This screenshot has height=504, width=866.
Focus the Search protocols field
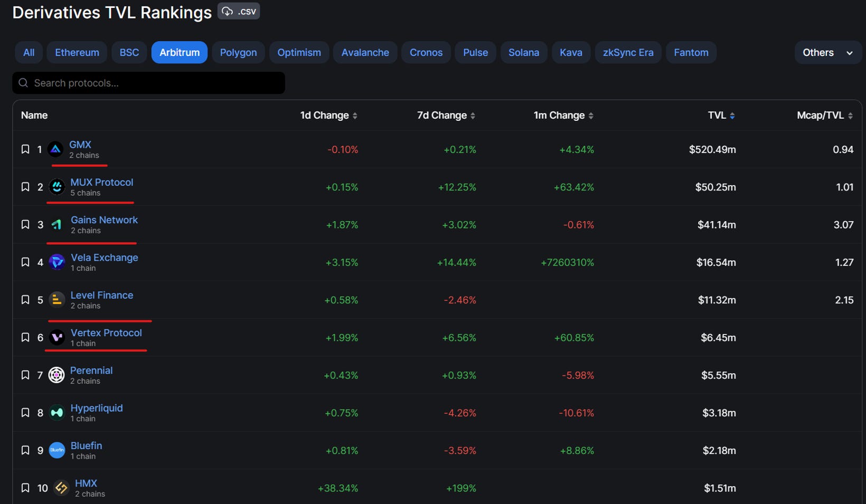coord(148,83)
